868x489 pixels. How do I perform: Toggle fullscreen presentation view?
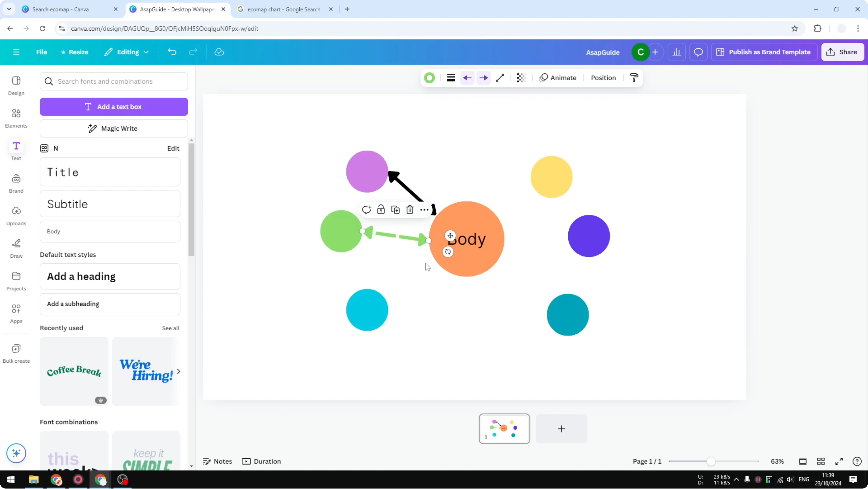(839, 461)
